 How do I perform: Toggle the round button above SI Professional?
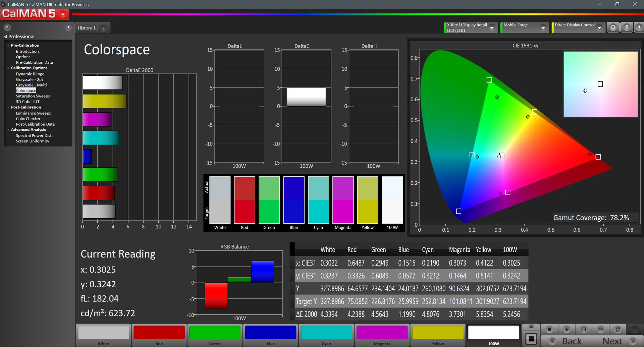point(7,27)
